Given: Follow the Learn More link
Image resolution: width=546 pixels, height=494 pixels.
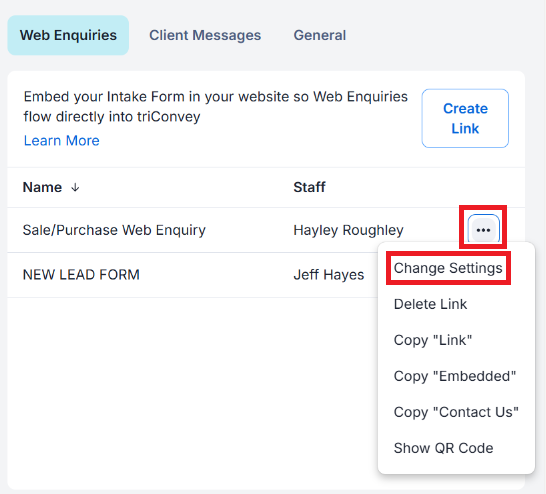Looking at the screenshot, I should pyautogui.click(x=62, y=141).
